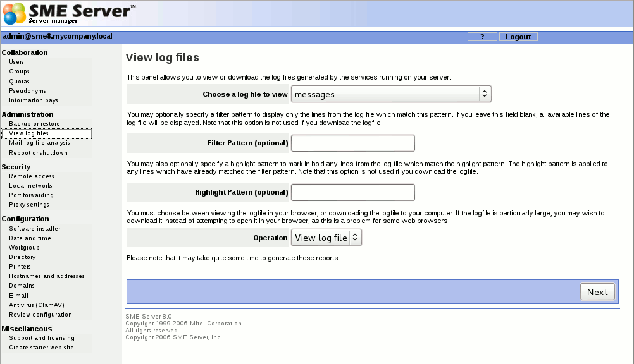Select Backup or restore

34,124
